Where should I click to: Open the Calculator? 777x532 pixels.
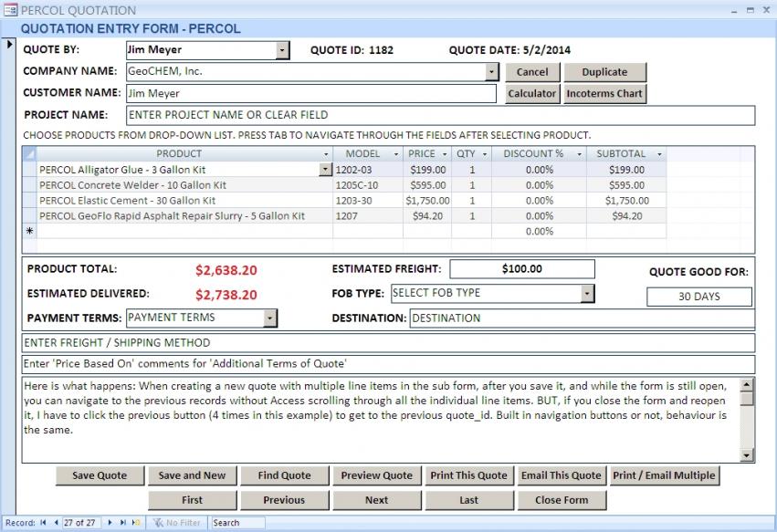(x=532, y=94)
